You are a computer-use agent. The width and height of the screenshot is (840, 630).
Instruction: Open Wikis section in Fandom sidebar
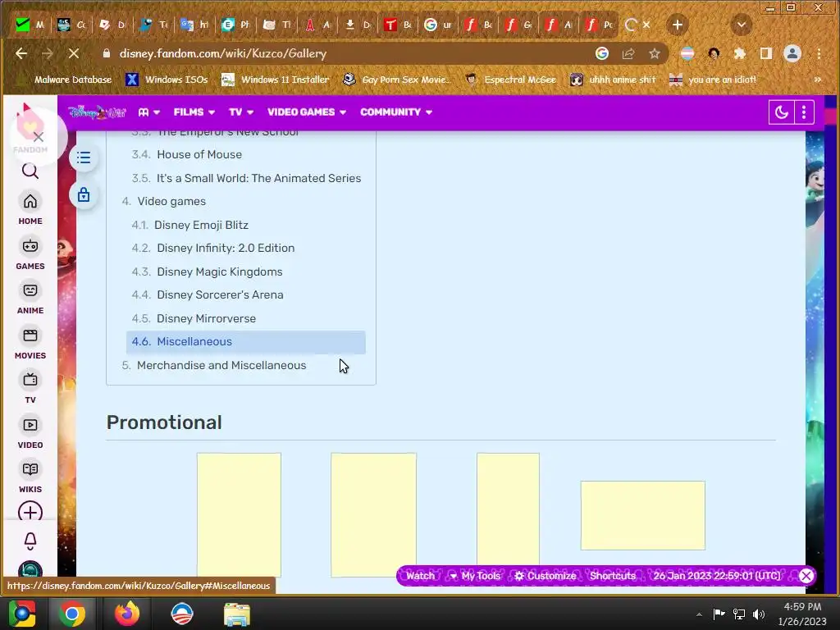point(30,477)
